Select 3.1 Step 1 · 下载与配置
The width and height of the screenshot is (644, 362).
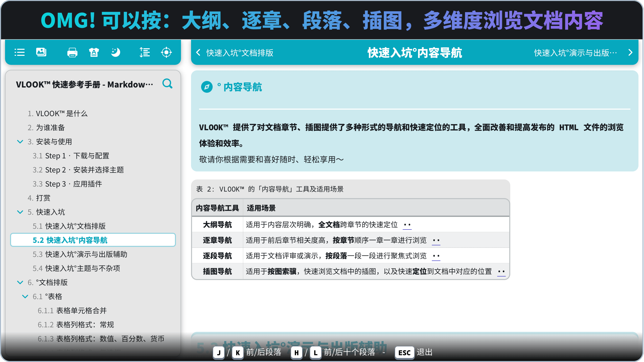click(x=71, y=156)
